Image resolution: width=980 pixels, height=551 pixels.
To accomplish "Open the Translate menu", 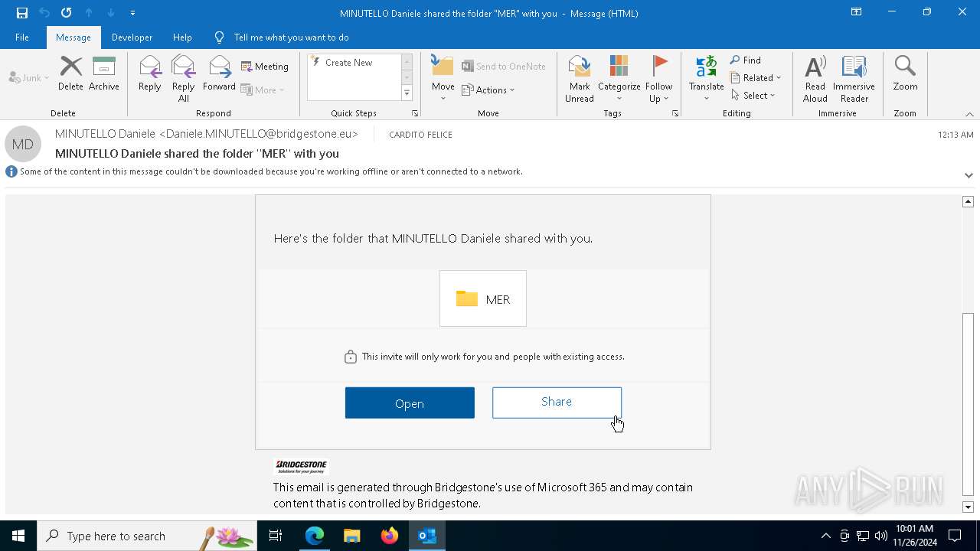I will (x=706, y=78).
